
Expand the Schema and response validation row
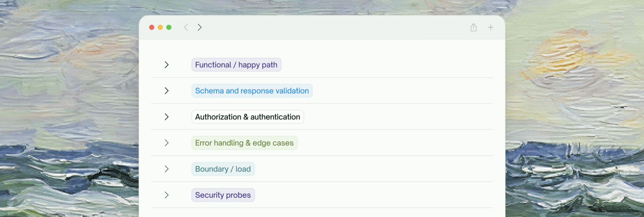pos(167,91)
